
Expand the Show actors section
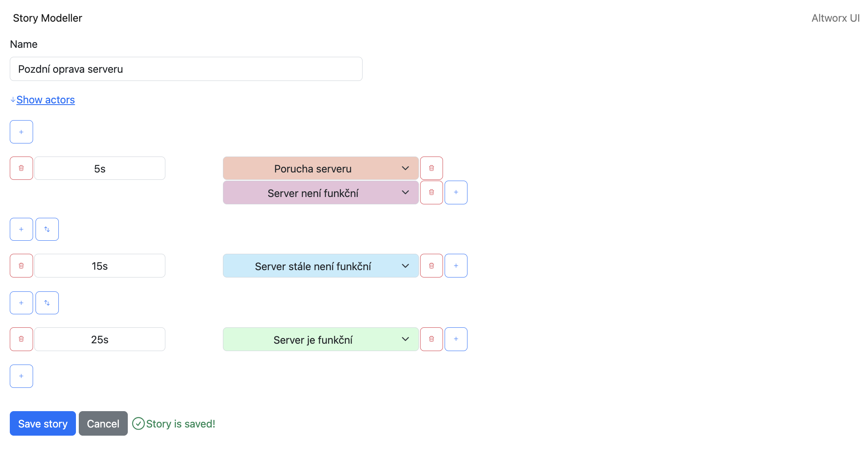pos(45,100)
